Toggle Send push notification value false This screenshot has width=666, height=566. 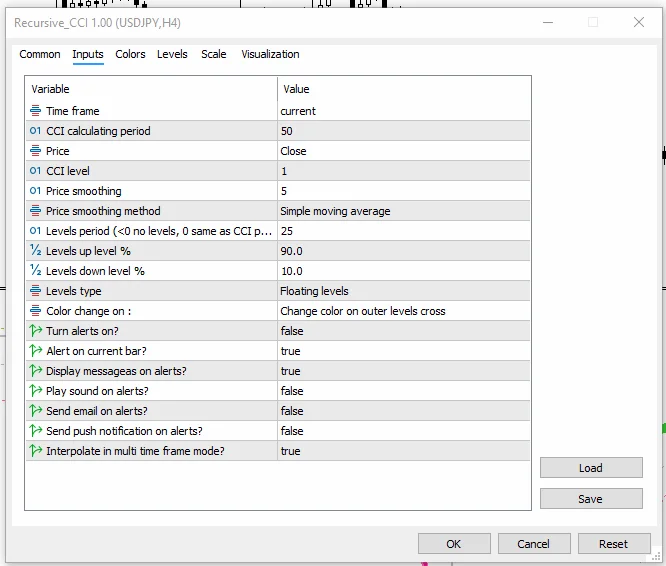click(x=404, y=430)
